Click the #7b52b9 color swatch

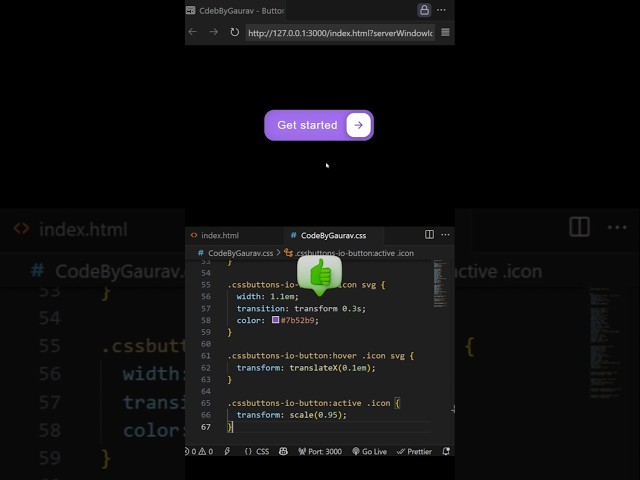click(276, 320)
